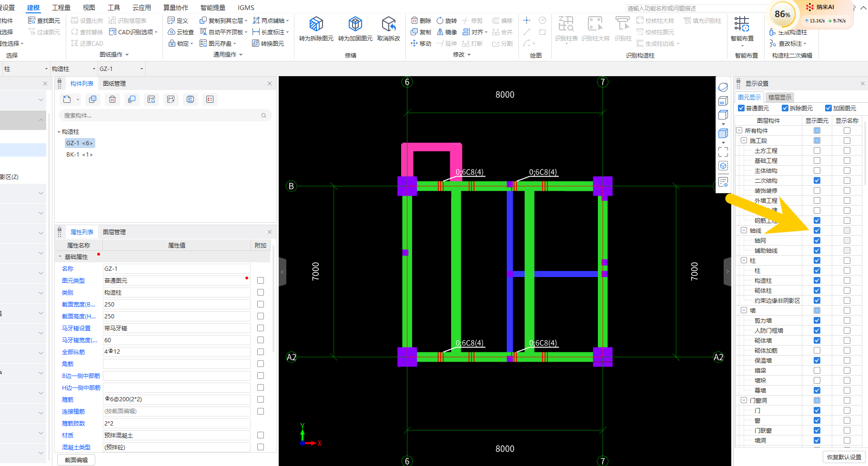Click the 搜索构件 search field

click(x=165, y=115)
